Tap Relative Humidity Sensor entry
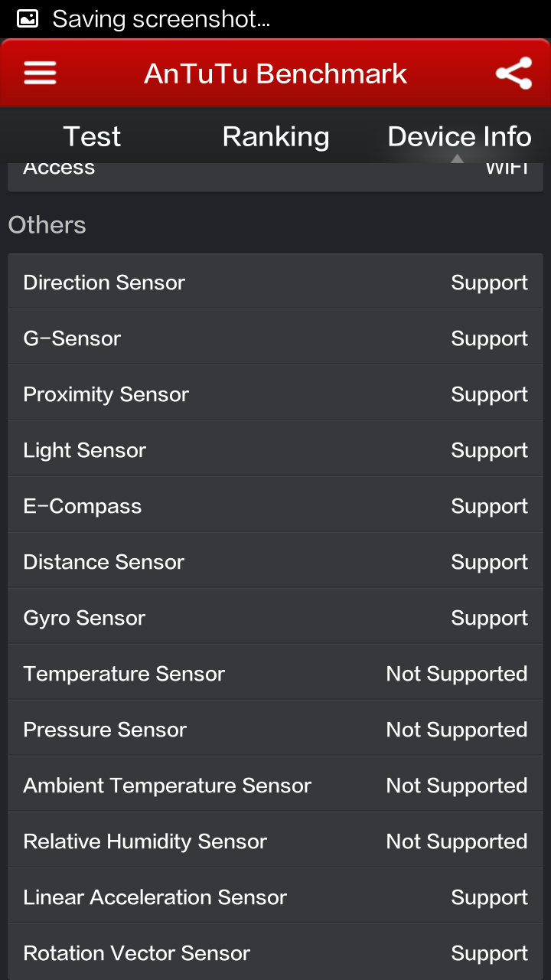551x980 pixels. tap(275, 841)
